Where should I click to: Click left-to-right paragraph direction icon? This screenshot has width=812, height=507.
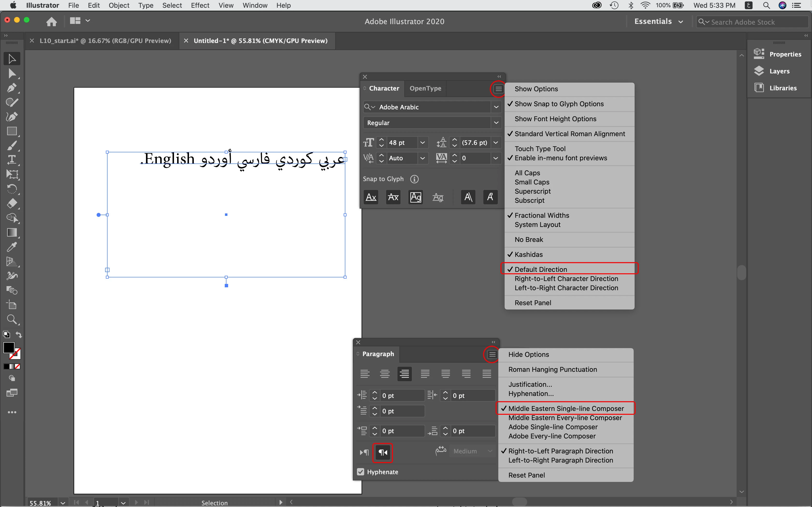(x=364, y=452)
